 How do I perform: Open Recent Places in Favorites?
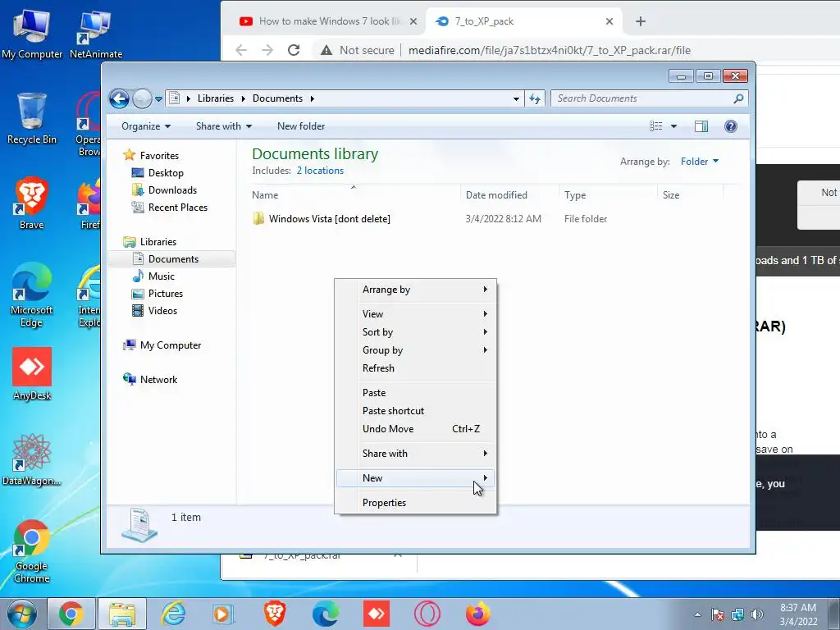coord(177,208)
